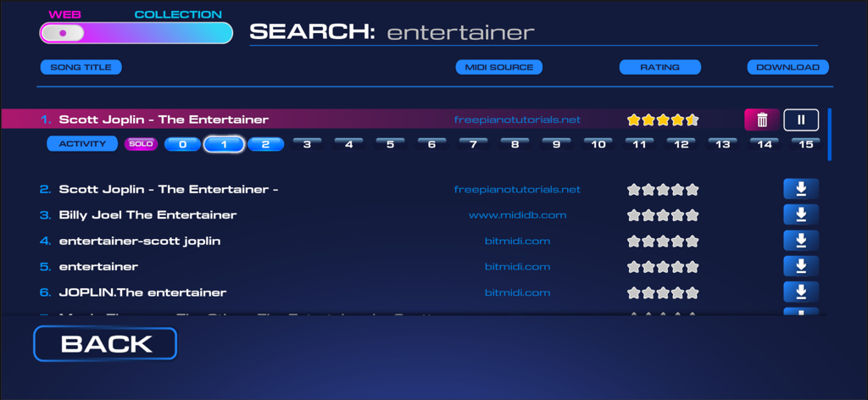Image resolution: width=868 pixels, height=400 pixels.
Task: Select the COLLECTION label
Action: coord(178,15)
